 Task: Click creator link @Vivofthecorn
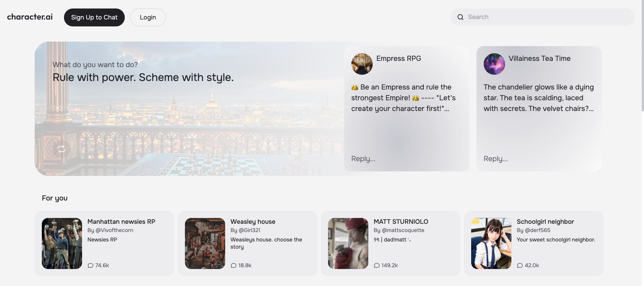coord(114,230)
